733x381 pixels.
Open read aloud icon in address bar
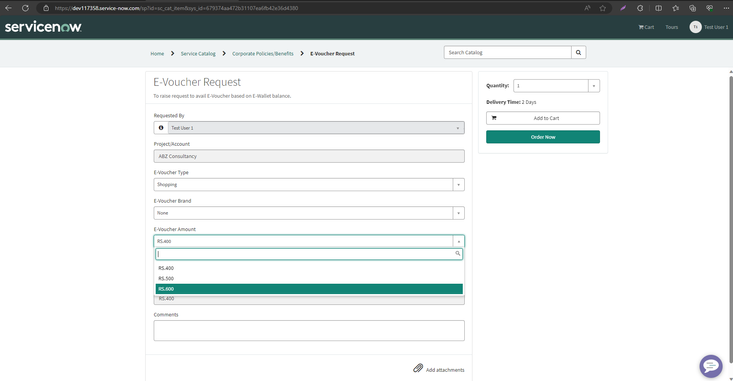(x=587, y=8)
